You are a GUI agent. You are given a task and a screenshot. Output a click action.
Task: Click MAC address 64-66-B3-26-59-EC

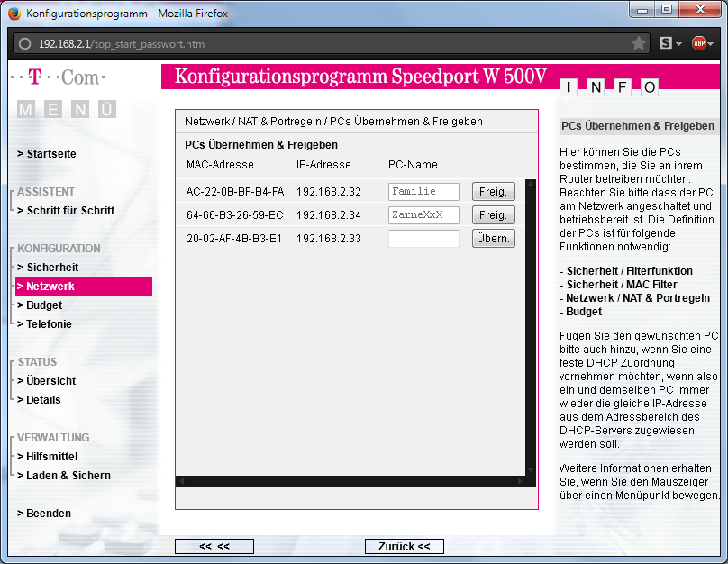pos(235,215)
